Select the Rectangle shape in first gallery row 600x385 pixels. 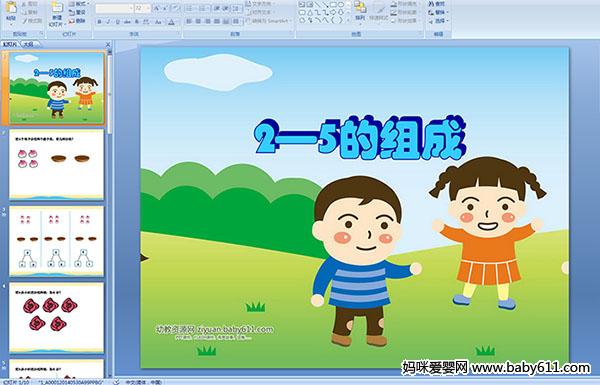point(333,5)
